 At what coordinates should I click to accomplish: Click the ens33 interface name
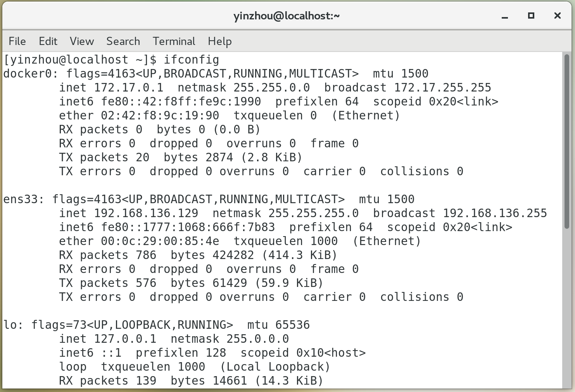coord(24,199)
